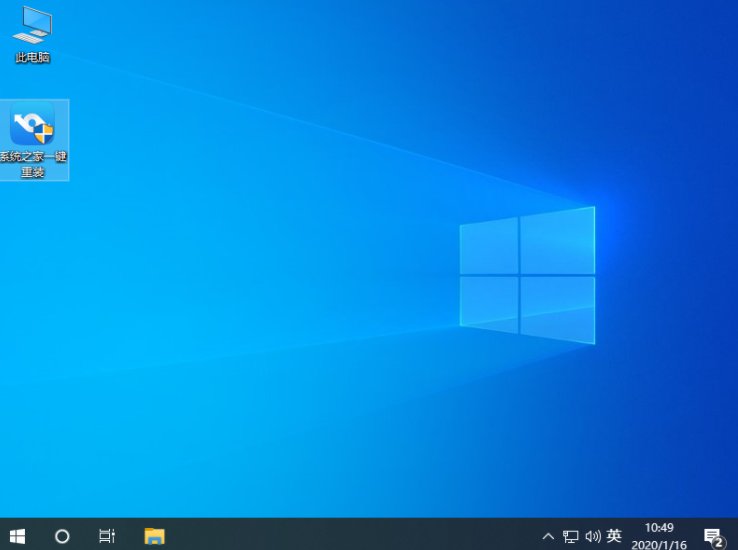This screenshot has height=550, width=738.
Task: Click the 2020/1/16 date in taskbar
Action: [659, 544]
